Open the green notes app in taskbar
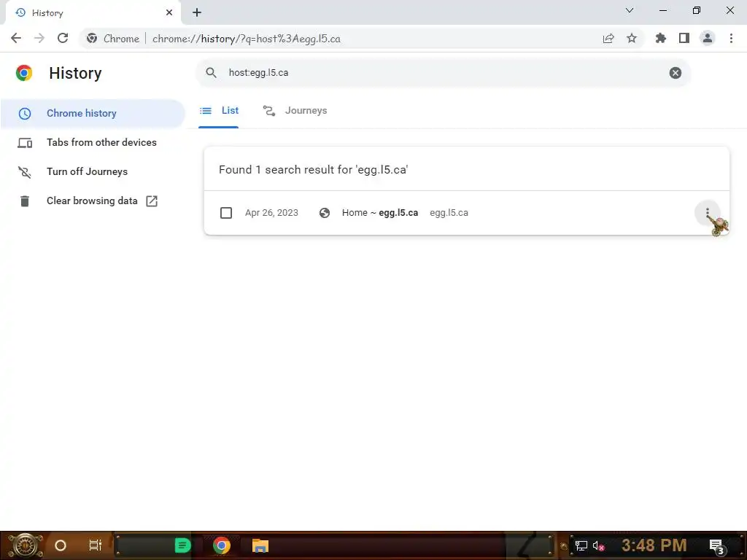The height and width of the screenshot is (560, 747). click(182, 545)
